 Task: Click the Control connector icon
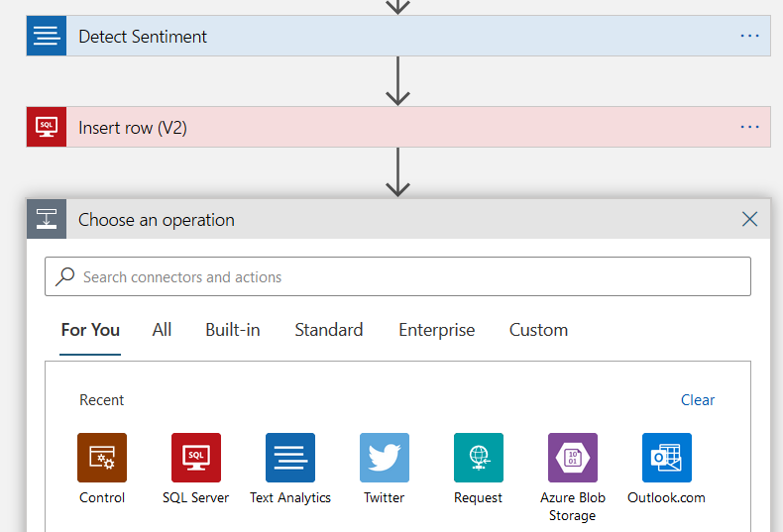pos(102,458)
